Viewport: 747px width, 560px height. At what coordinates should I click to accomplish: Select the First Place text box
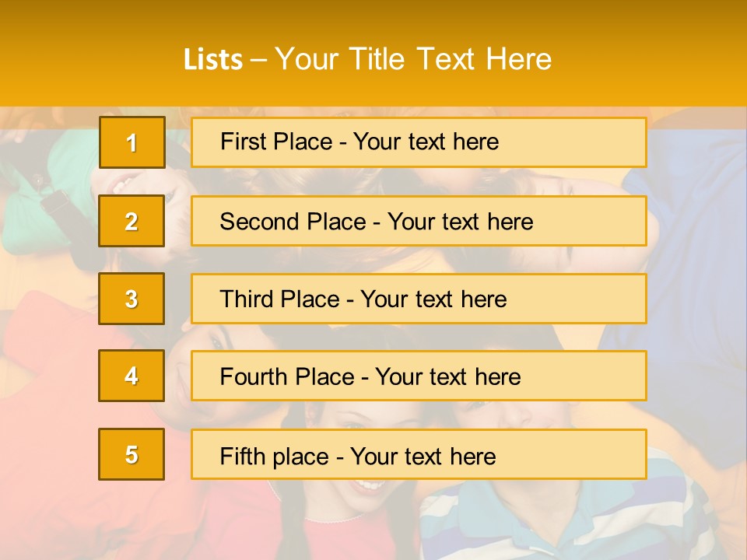click(x=419, y=142)
